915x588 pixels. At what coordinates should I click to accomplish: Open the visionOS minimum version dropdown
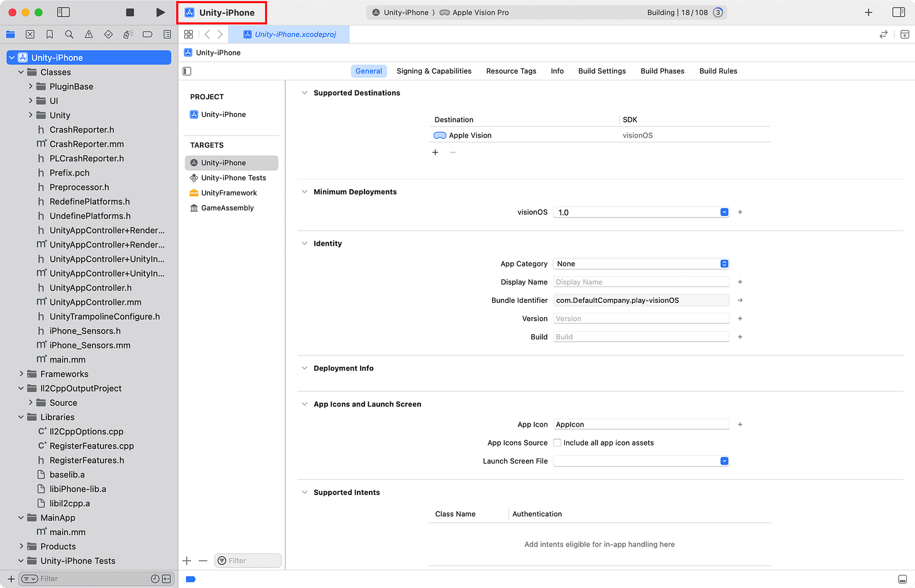click(x=724, y=212)
